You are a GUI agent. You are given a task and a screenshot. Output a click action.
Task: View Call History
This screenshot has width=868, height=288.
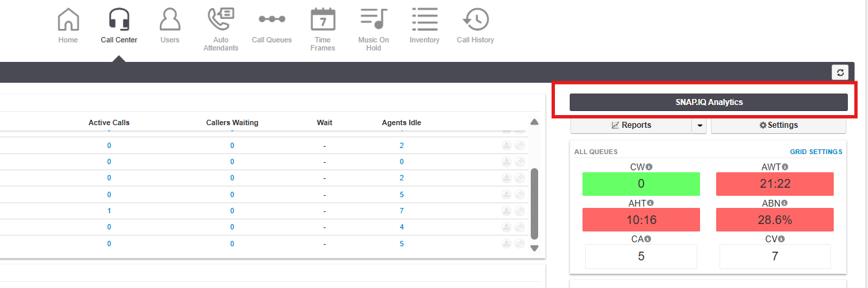[x=476, y=26]
